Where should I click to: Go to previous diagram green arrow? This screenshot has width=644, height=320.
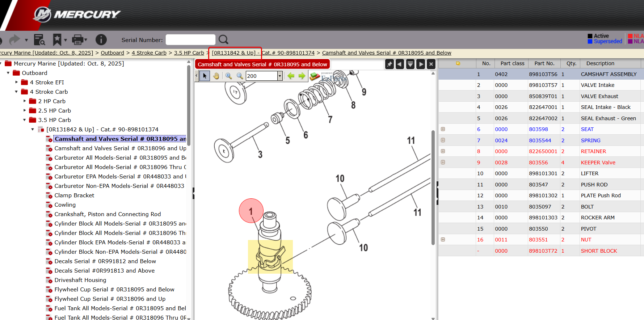tap(291, 76)
